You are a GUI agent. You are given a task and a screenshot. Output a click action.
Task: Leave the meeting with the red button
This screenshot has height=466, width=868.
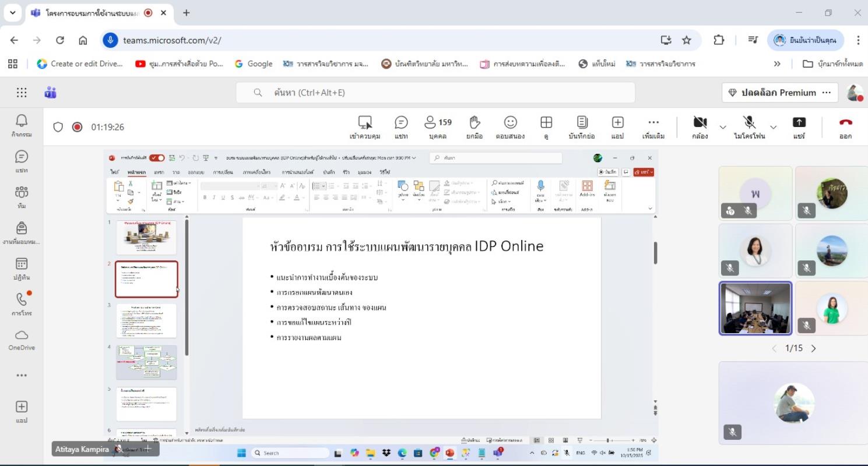845,127
